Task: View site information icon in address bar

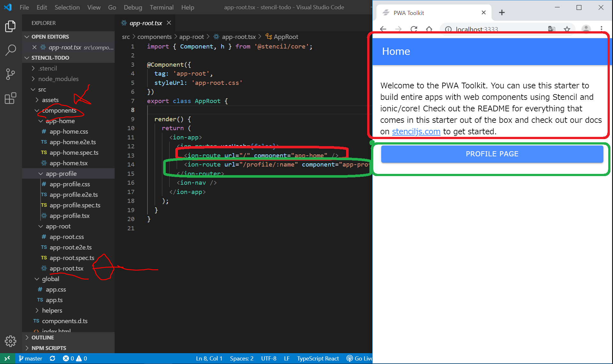Action: pos(448,29)
